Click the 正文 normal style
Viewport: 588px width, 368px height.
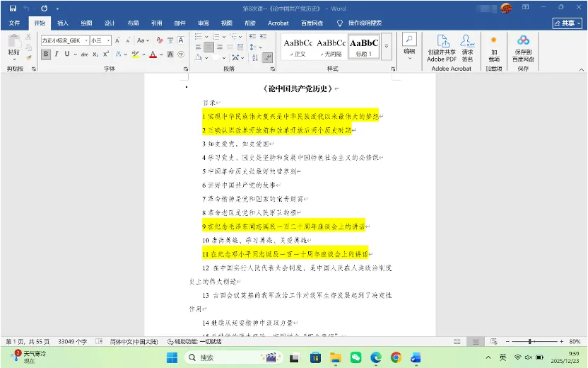click(x=298, y=47)
